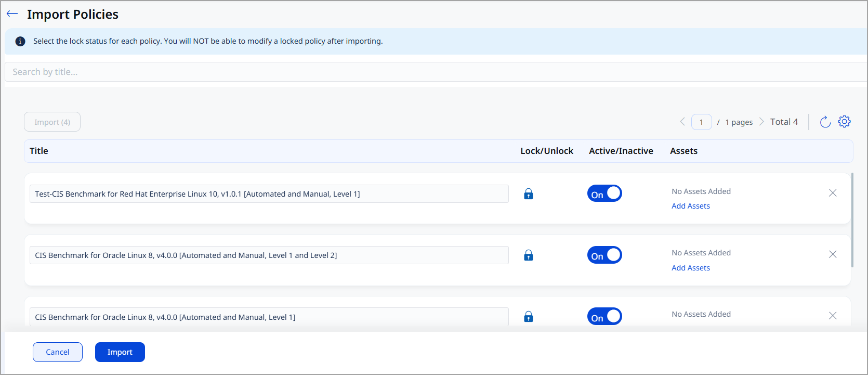Click the Import Policies page heading
This screenshot has height=375, width=868.
click(x=73, y=14)
